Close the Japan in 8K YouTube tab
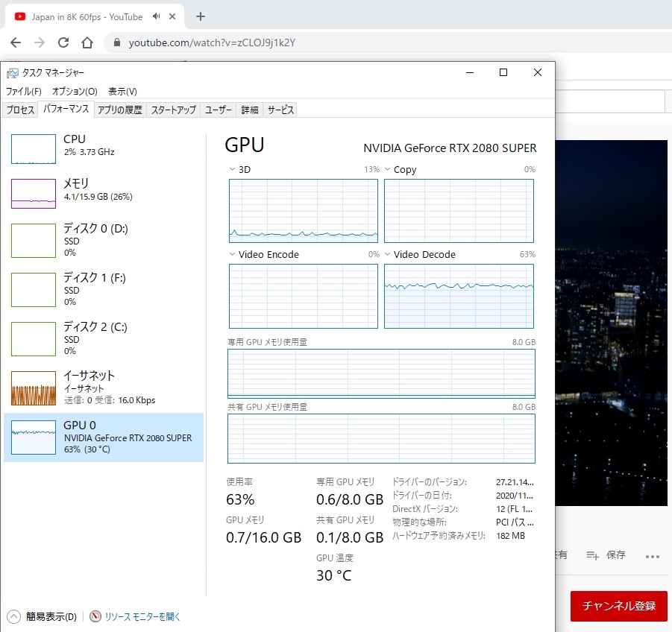The height and width of the screenshot is (632, 672). (172, 16)
